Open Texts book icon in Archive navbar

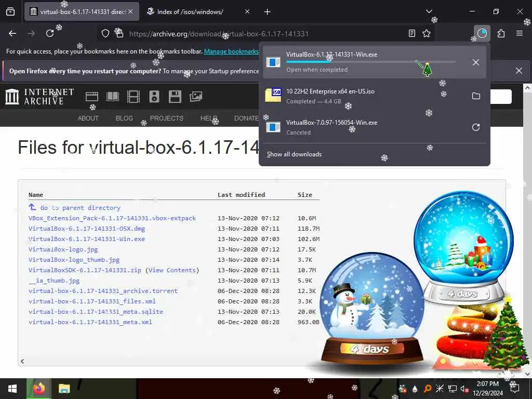click(112, 97)
